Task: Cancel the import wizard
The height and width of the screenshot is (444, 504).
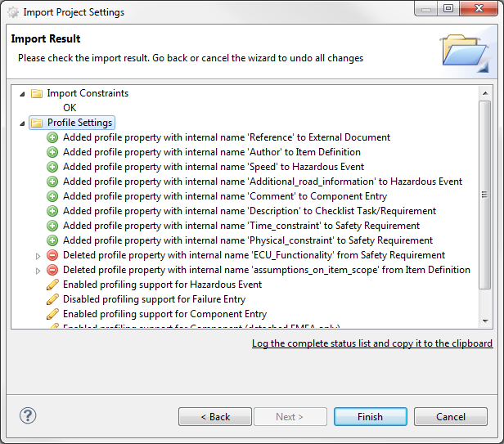Action: [450, 417]
